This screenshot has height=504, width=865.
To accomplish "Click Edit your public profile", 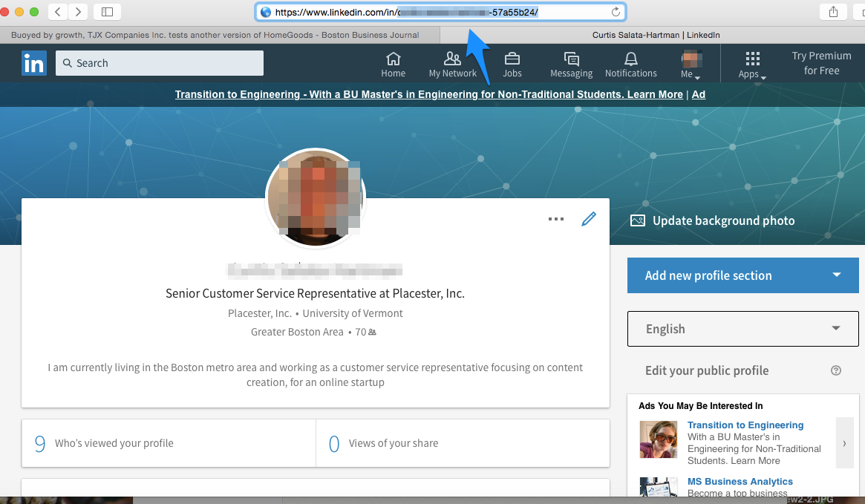I will (x=707, y=370).
